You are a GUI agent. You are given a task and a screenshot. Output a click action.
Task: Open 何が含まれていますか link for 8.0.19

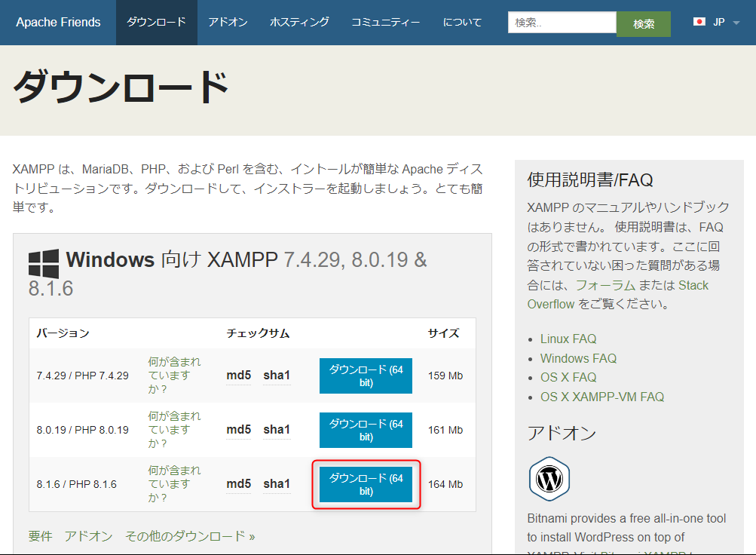pyautogui.click(x=174, y=430)
